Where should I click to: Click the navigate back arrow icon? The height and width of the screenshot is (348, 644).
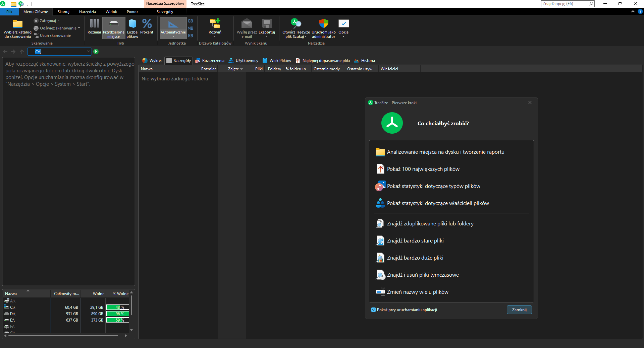point(5,52)
